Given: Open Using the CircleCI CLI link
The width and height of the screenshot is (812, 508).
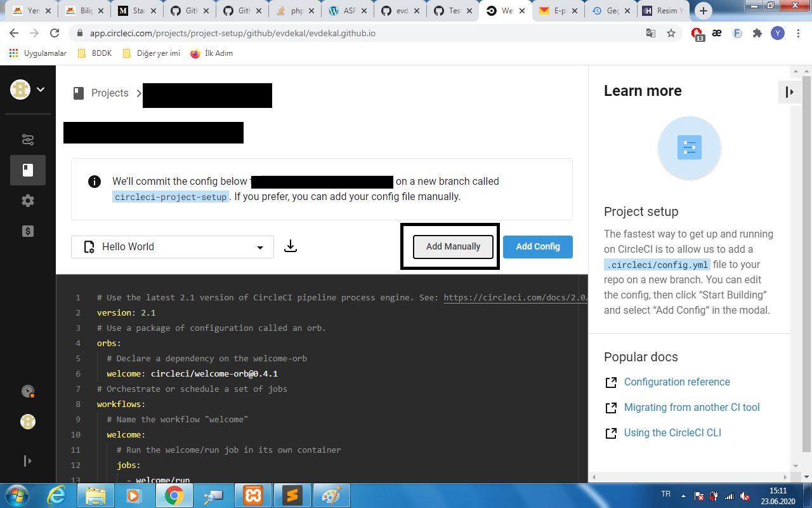Looking at the screenshot, I should pyautogui.click(x=672, y=432).
